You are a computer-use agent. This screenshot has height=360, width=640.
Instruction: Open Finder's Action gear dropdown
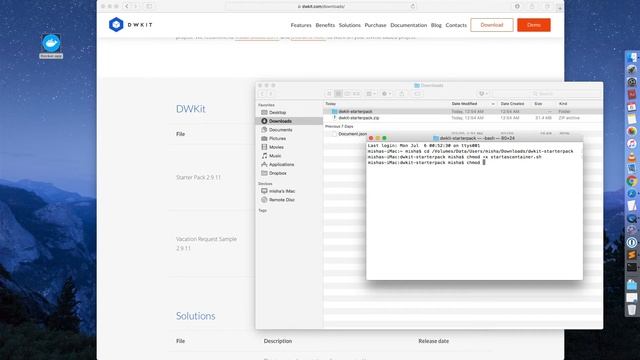(386, 94)
